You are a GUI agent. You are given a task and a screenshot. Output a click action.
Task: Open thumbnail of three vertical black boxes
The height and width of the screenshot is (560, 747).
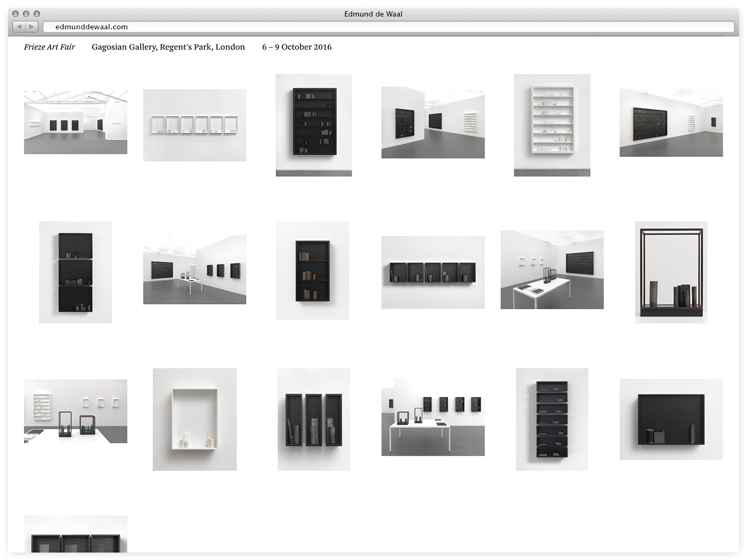(x=314, y=419)
